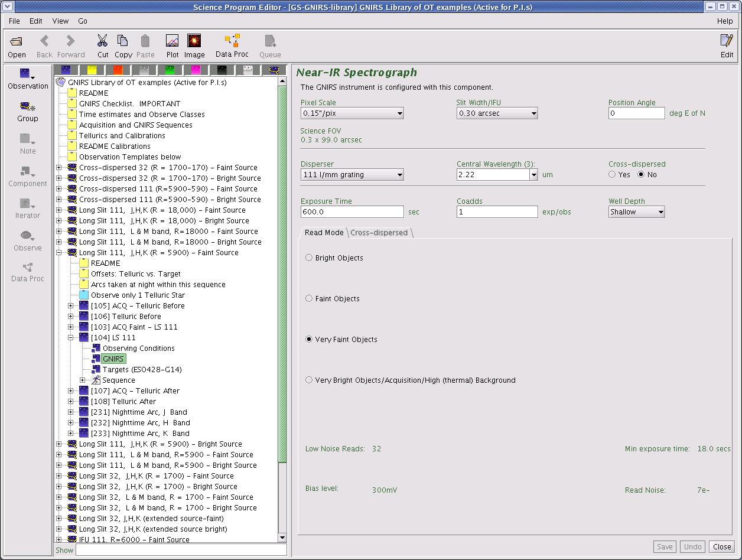Open the Go menu
742x560 pixels.
pyautogui.click(x=83, y=21)
